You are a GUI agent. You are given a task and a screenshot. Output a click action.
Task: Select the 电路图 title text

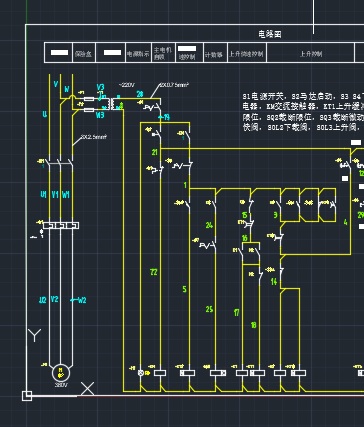point(270,34)
